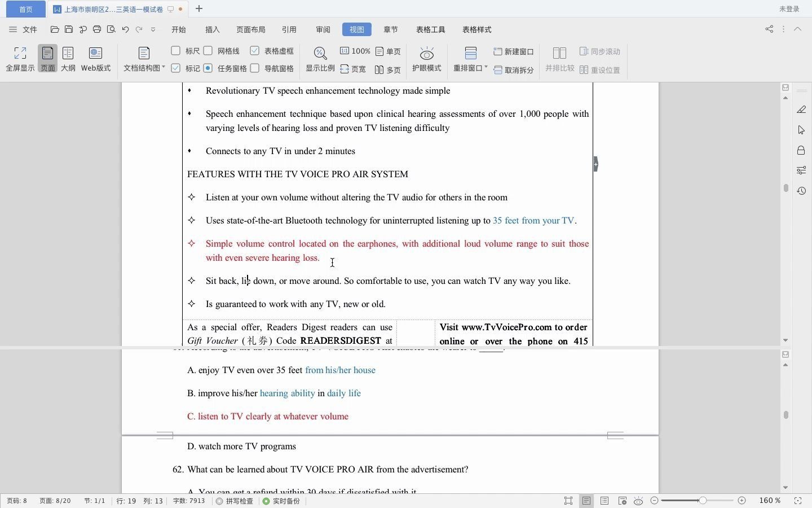Open the history clock icon in right sidebar

[801, 191]
